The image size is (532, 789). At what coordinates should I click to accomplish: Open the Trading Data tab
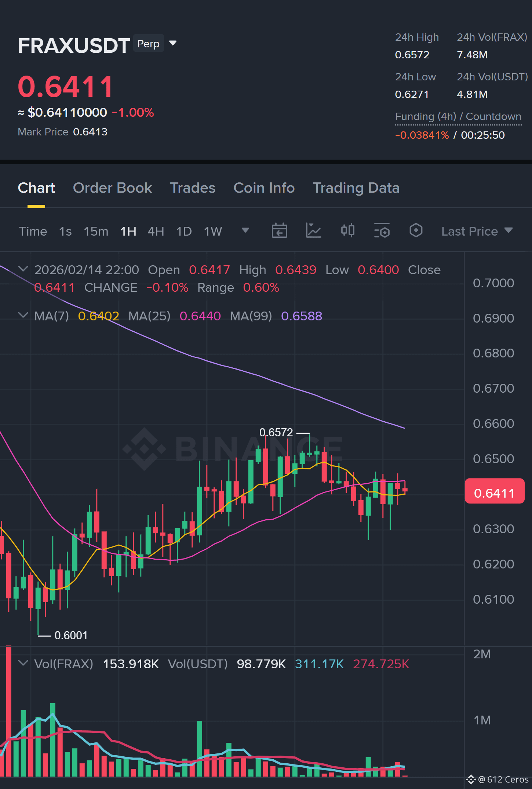click(356, 188)
